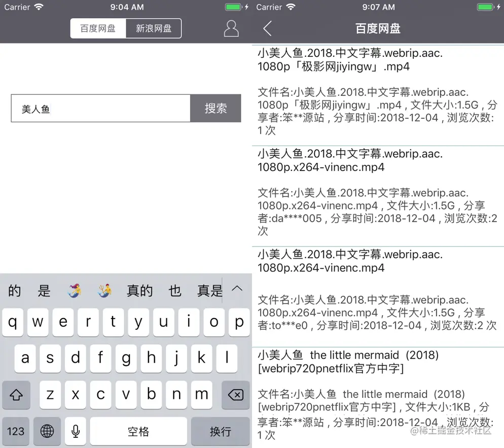Choose the 真是 word suggestion
This screenshot has width=504, height=448.
click(209, 291)
